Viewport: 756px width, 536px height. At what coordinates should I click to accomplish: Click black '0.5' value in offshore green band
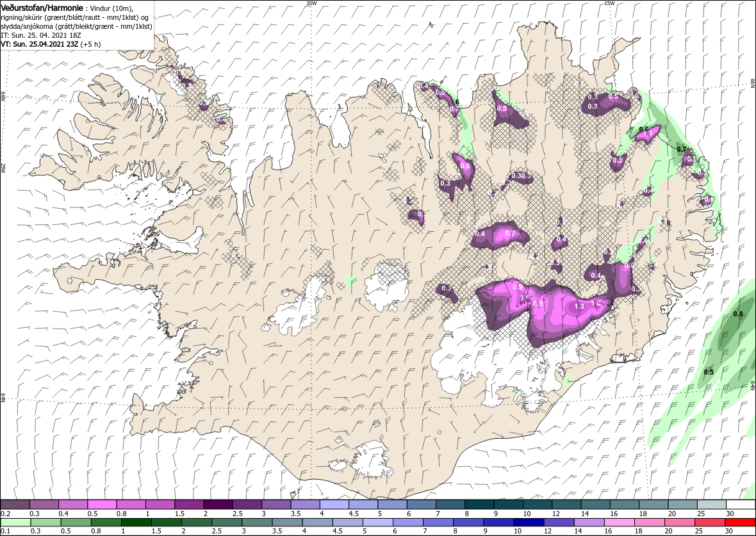[x=708, y=372]
